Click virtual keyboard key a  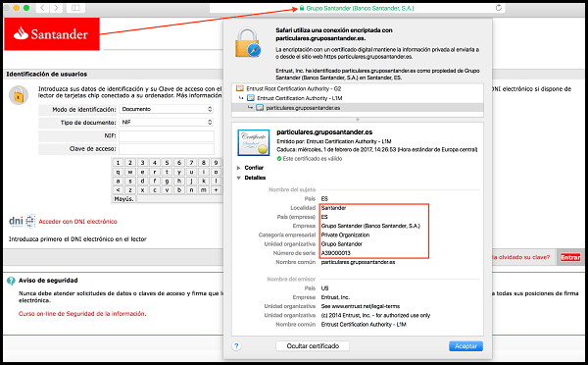tap(118, 181)
